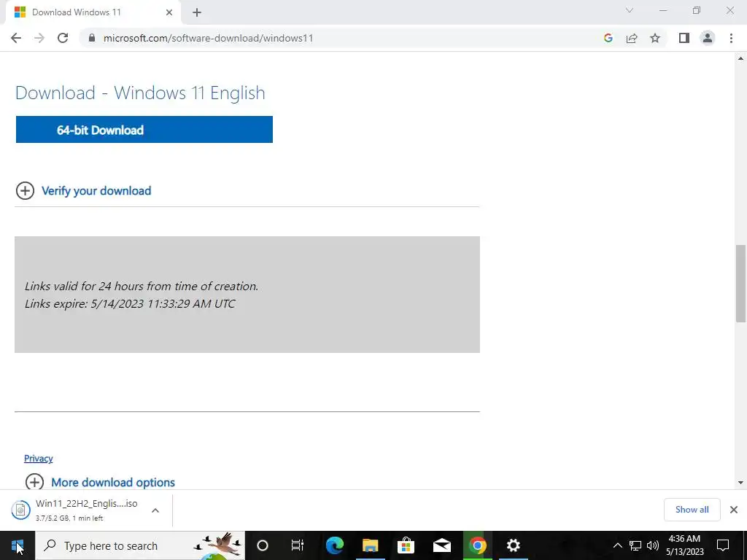Open Cortana from the taskbar
The width and height of the screenshot is (747, 560).
[263, 545]
